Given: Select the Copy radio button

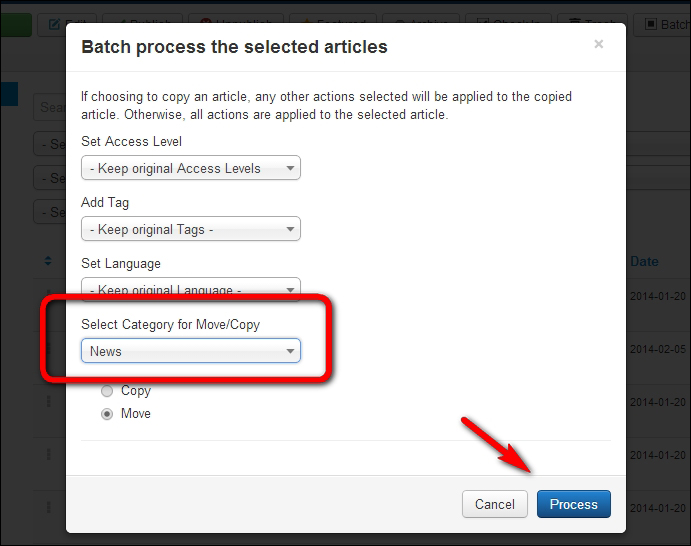Looking at the screenshot, I should pyautogui.click(x=107, y=391).
